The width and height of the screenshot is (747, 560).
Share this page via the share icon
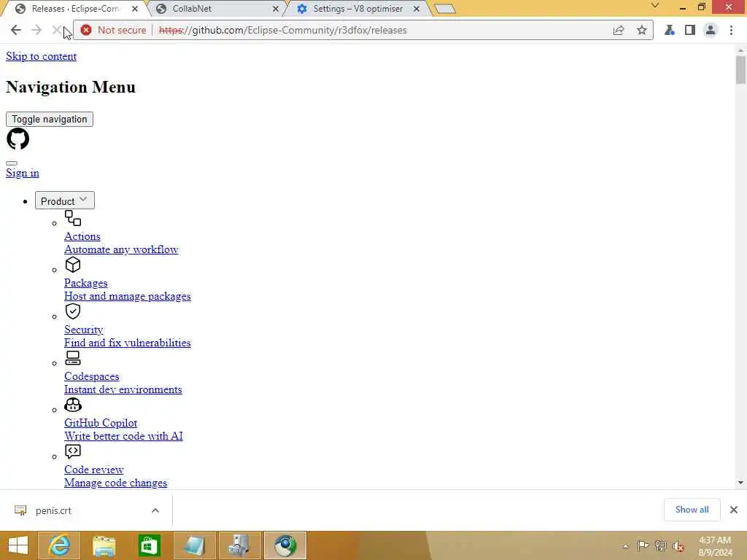tap(619, 30)
